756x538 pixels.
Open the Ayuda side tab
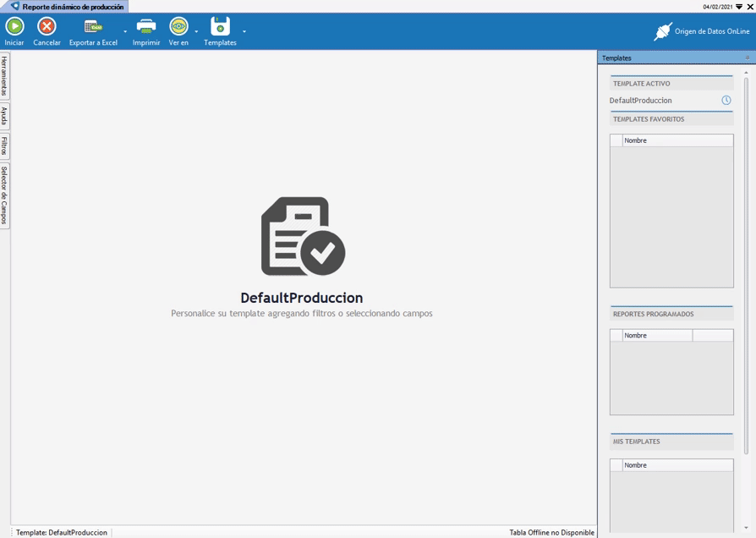coord(5,116)
